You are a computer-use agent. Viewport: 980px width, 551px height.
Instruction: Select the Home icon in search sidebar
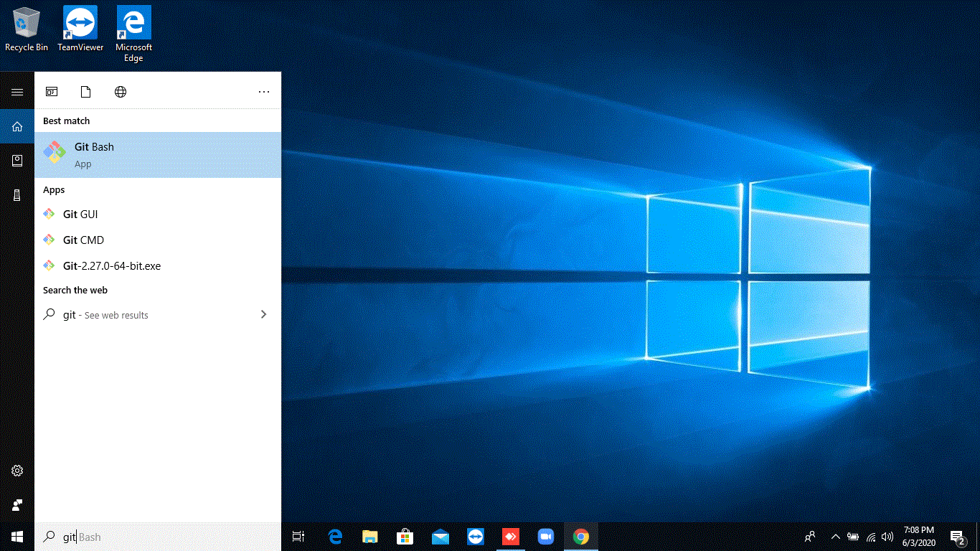click(17, 126)
